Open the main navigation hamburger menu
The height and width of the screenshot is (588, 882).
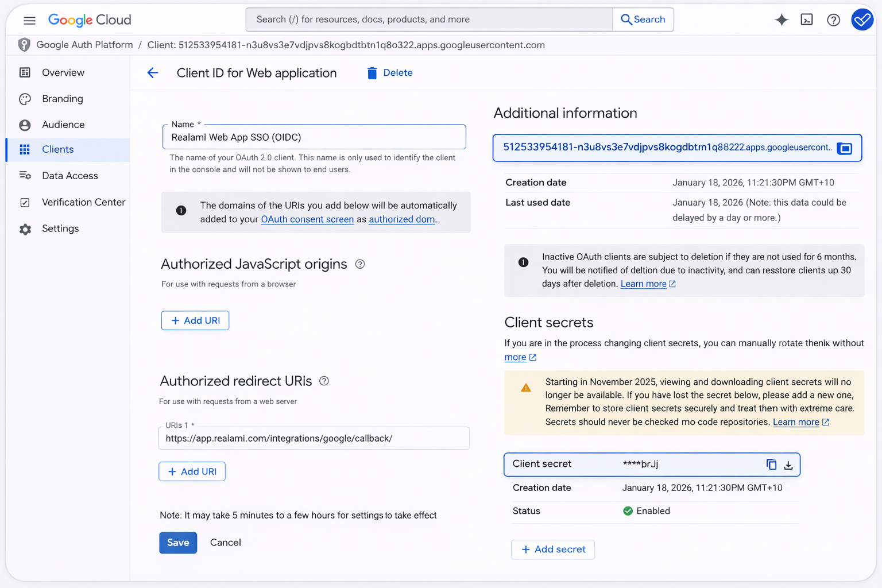pyautogui.click(x=29, y=21)
